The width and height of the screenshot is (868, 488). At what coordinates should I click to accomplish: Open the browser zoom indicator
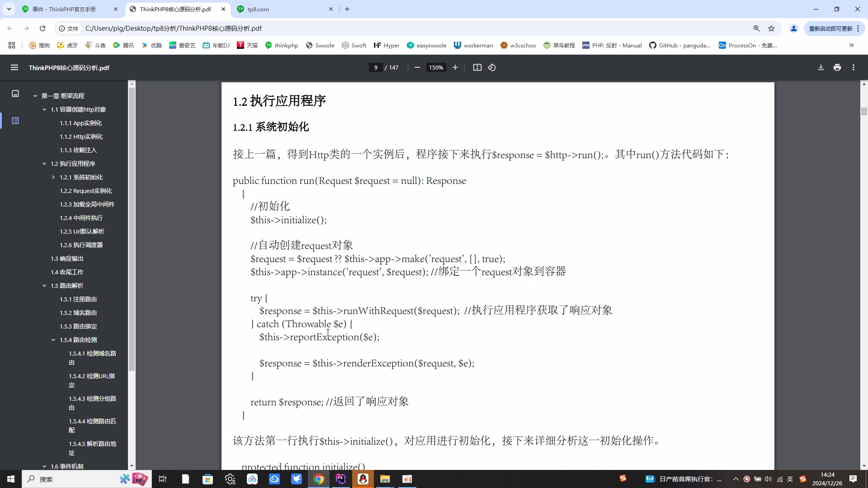click(x=756, y=28)
